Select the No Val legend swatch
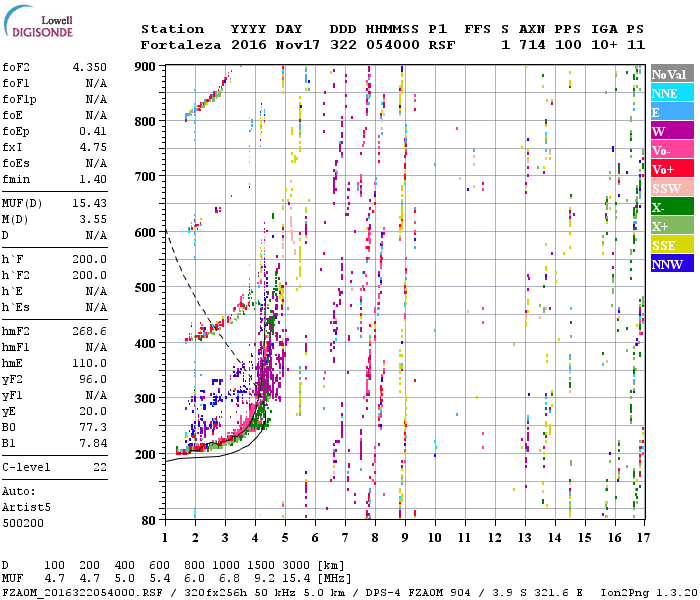700x600 pixels. tap(672, 73)
